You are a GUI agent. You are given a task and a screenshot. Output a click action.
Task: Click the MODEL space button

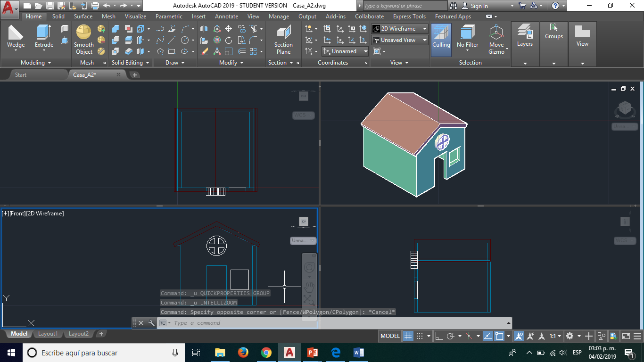coord(390,336)
